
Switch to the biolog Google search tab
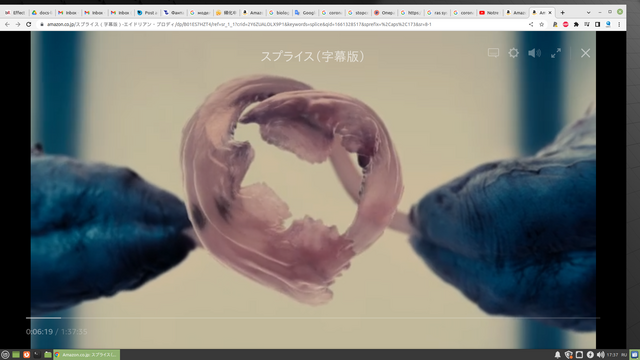tap(279, 13)
